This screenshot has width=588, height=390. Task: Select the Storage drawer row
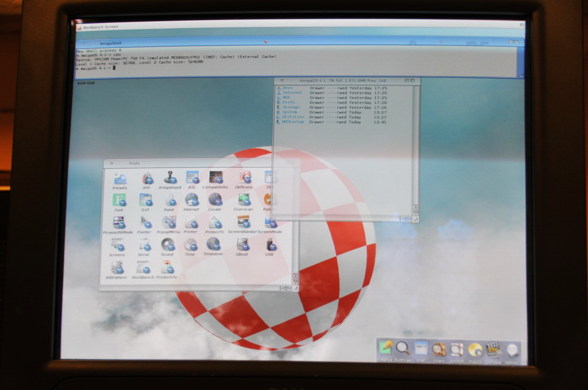tap(331, 107)
